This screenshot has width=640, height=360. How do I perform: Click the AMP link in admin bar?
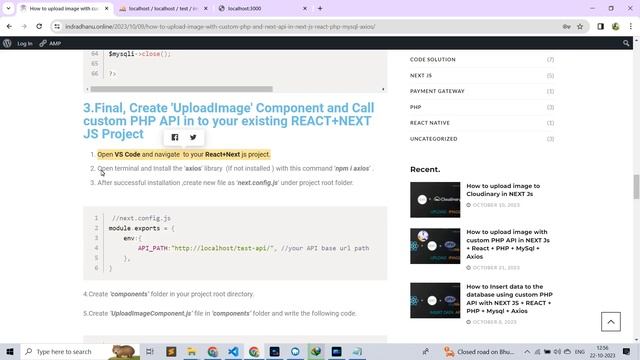pos(51,43)
